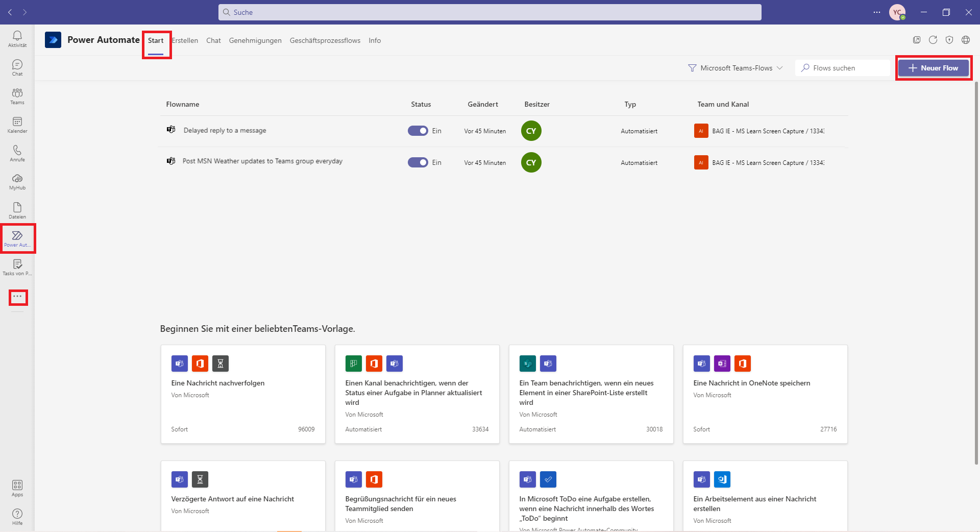Click the vertical page scrollbar

pos(977,273)
